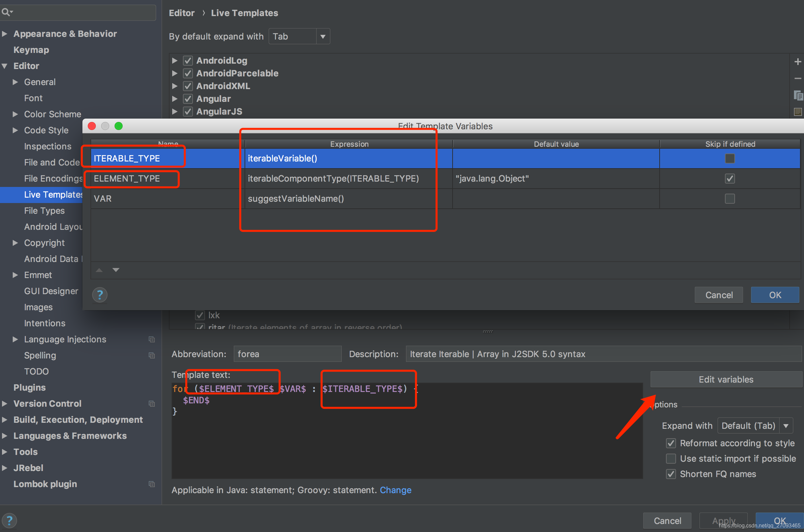The width and height of the screenshot is (804, 532).
Task: Click the remove template minus icon
Action: pos(797,77)
